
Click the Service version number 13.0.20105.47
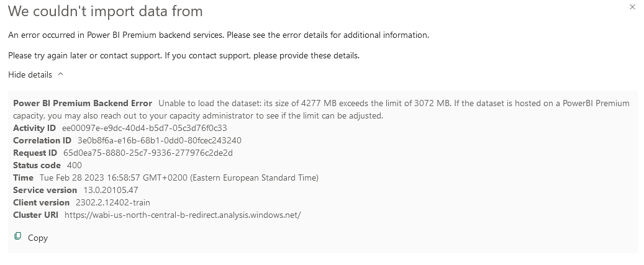coord(111,191)
